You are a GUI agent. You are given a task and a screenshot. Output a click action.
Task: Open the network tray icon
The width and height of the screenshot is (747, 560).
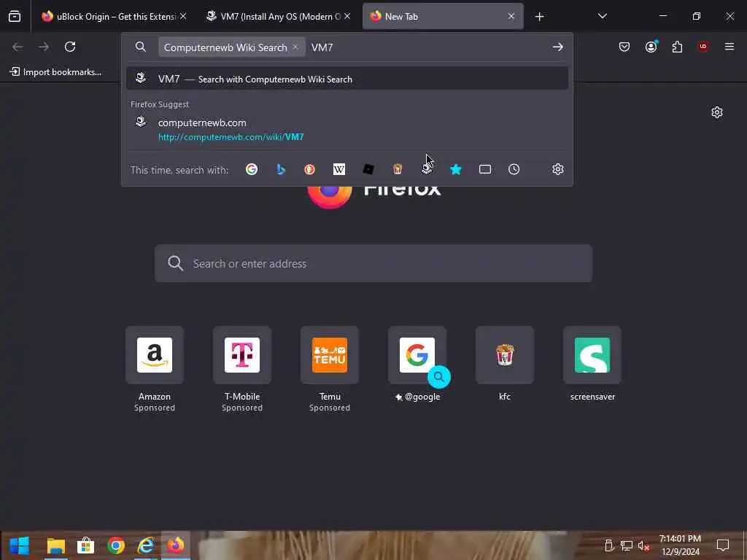tap(627, 545)
